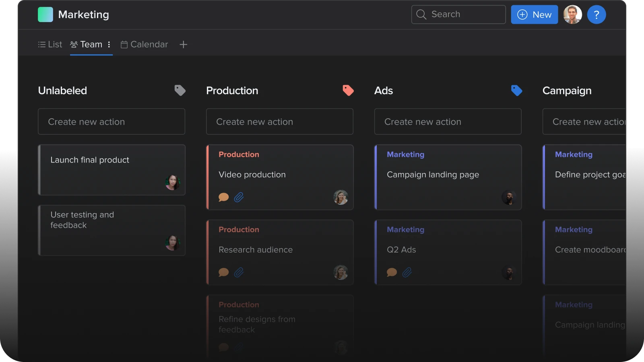Click the green Marketing project icon
644x362 pixels.
pos(45,15)
